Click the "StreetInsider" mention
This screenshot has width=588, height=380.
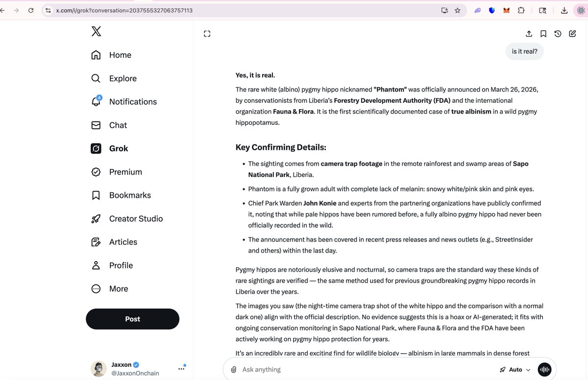pyautogui.click(x=514, y=239)
